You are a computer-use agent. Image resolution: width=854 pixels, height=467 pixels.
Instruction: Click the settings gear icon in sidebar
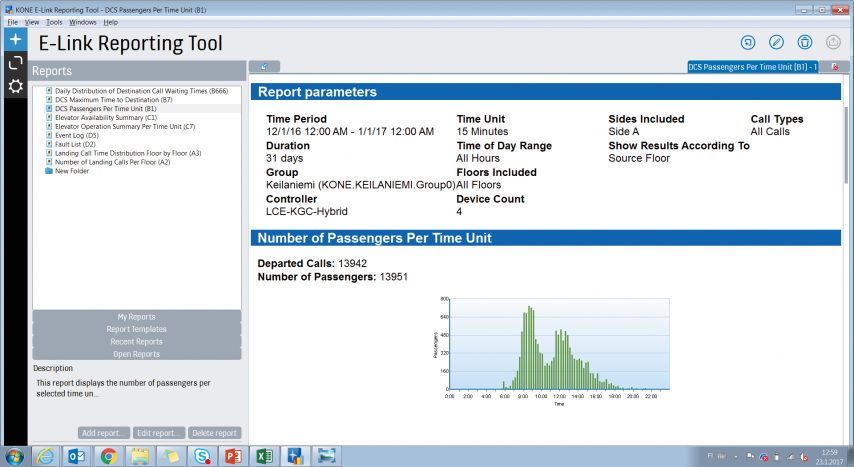[x=15, y=86]
